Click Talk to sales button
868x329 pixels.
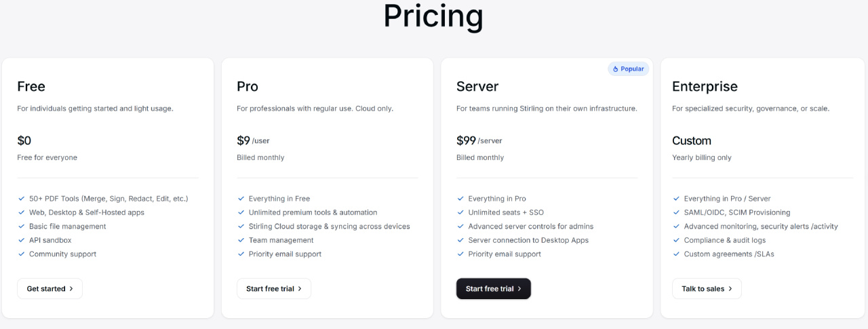tap(706, 288)
